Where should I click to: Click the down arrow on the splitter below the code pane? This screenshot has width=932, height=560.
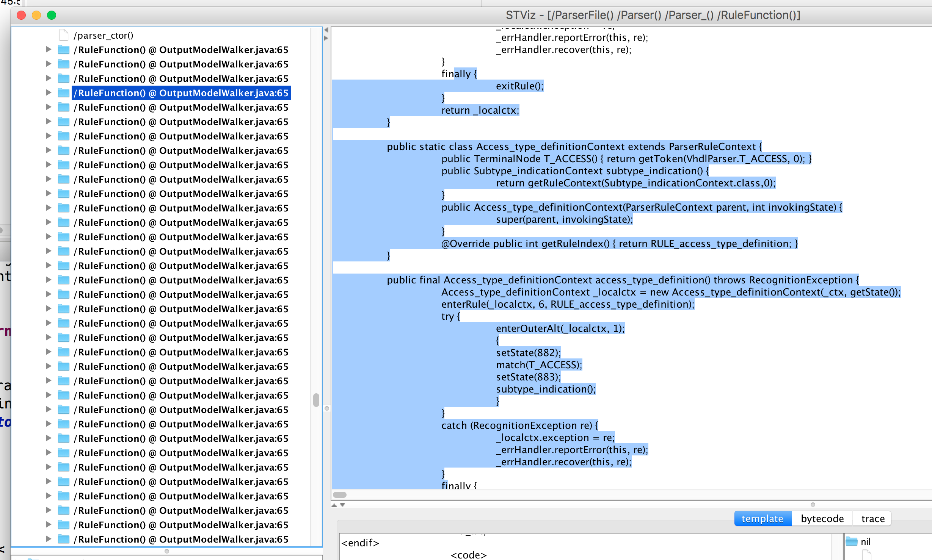pyautogui.click(x=342, y=505)
